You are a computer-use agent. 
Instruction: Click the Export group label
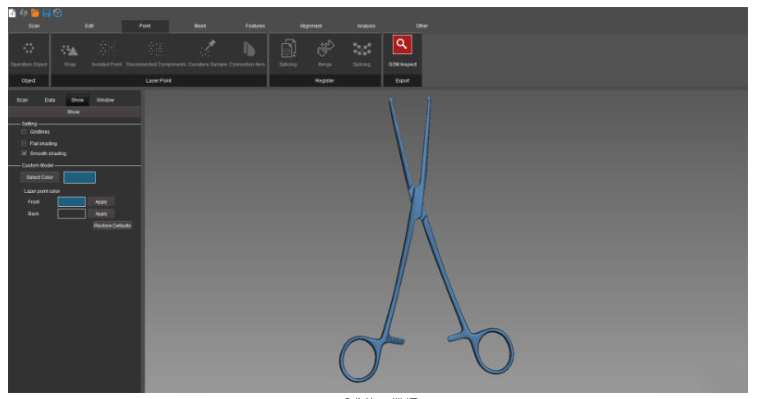pyautogui.click(x=402, y=81)
